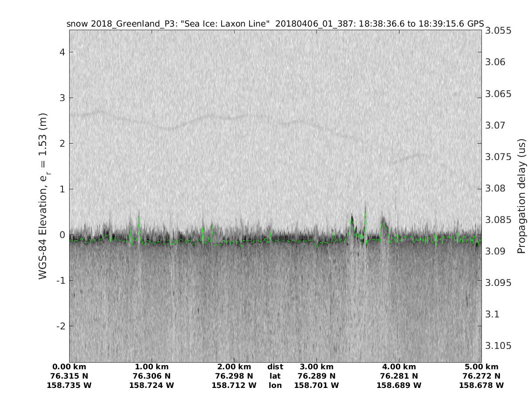532x399 pixels.
Task: Click the 0.00 km distance tick label
Action: coord(69,367)
